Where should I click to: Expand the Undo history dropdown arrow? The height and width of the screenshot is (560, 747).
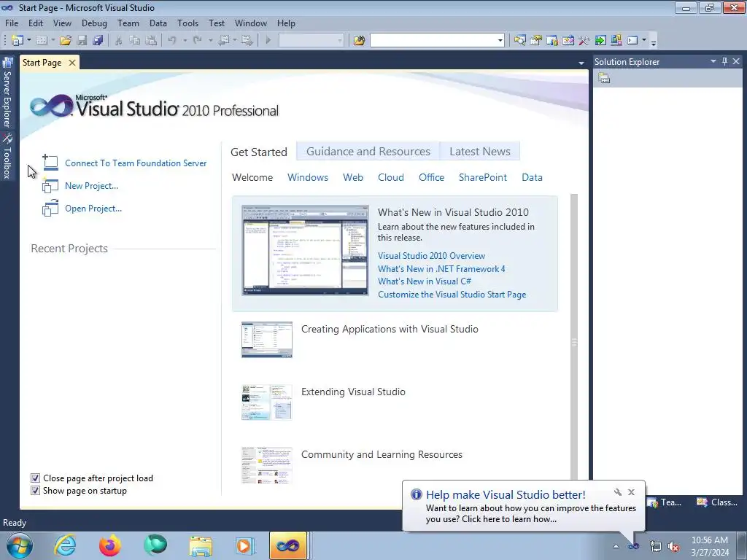click(185, 41)
